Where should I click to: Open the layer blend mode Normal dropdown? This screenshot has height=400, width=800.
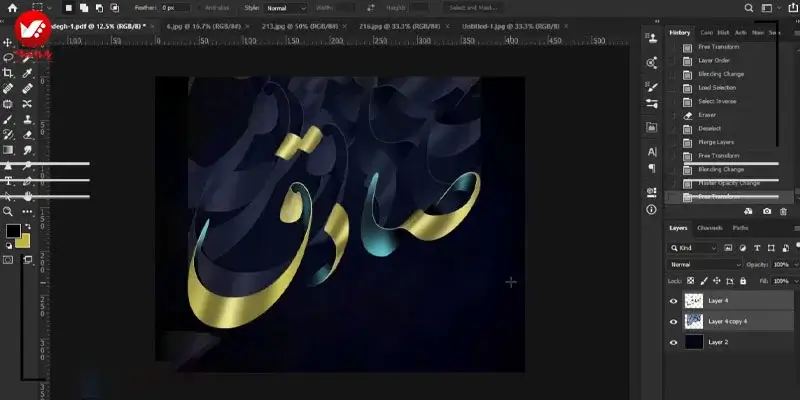coord(705,265)
